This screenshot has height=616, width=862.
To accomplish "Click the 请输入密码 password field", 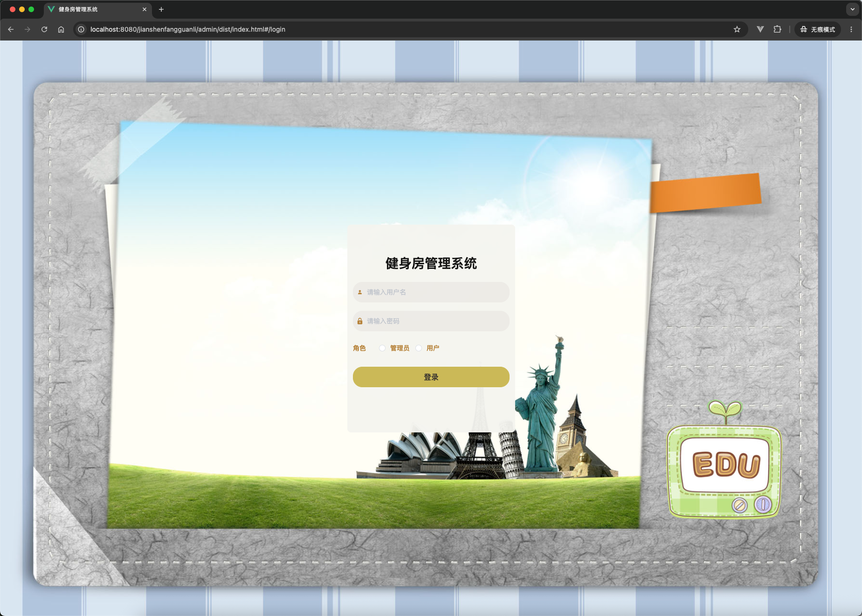I will [x=431, y=321].
